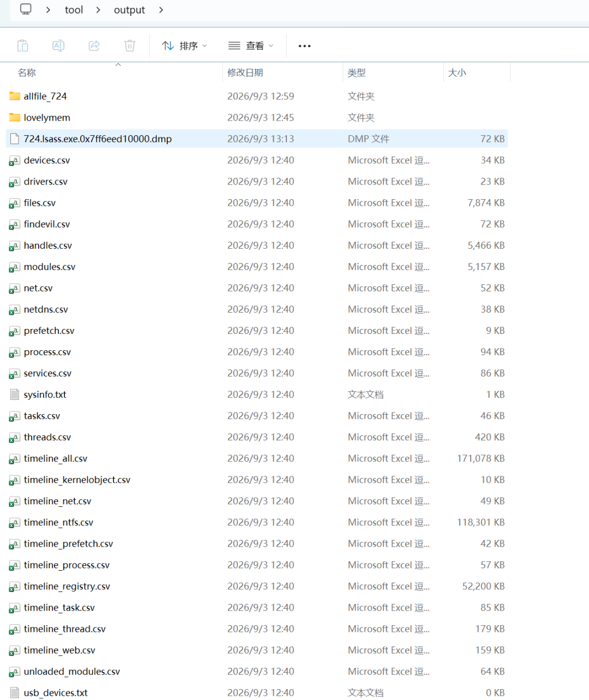The width and height of the screenshot is (589, 700).
Task: Open the three-dot more options menu
Action: click(x=305, y=46)
